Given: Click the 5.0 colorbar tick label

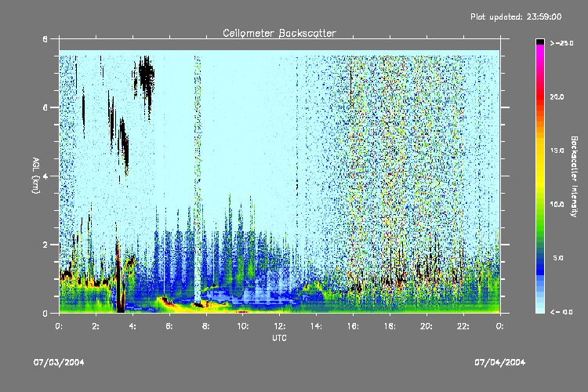Looking at the screenshot, I should [x=558, y=258].
